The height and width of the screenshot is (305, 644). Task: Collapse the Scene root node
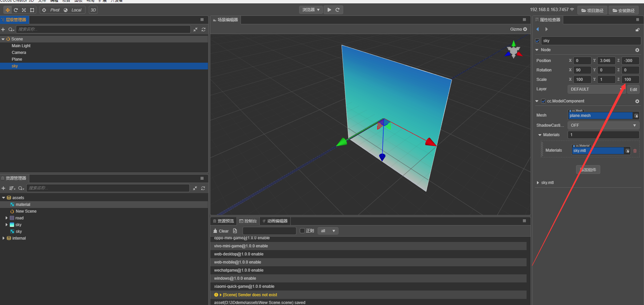3,39
